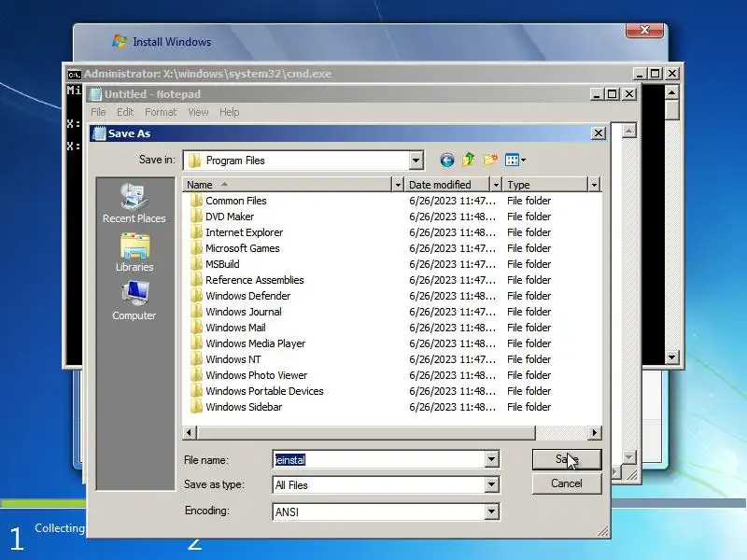
Task: Close the Install Windows window
Action: click(x=644, y=31)
